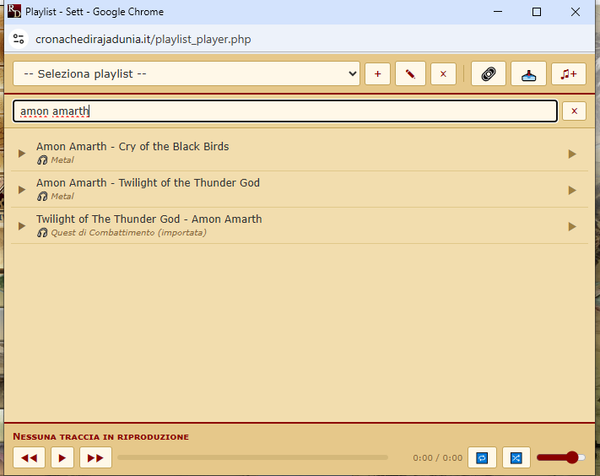Select track Twilight of The Thunder God - Amon Amarth
The image size is (600, 476).
pyautogui.click(x=149, y=219)
